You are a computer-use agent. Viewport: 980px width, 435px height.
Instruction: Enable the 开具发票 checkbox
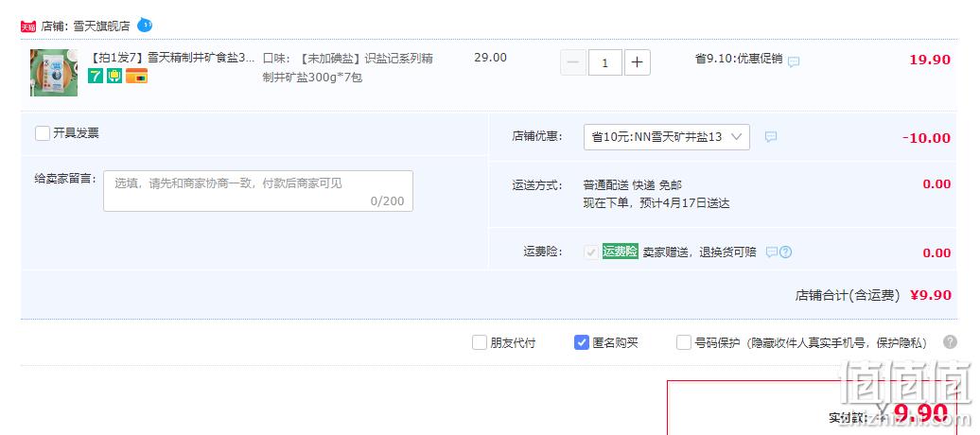pyautogui.click(x=43, y=133)
